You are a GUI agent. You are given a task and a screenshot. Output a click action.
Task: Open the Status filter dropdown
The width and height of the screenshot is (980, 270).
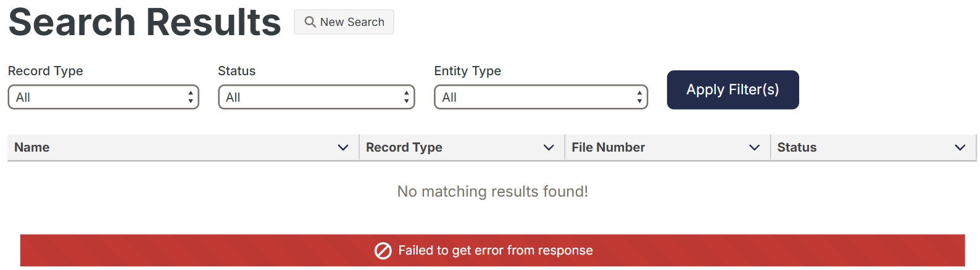(x=317, y=97)
